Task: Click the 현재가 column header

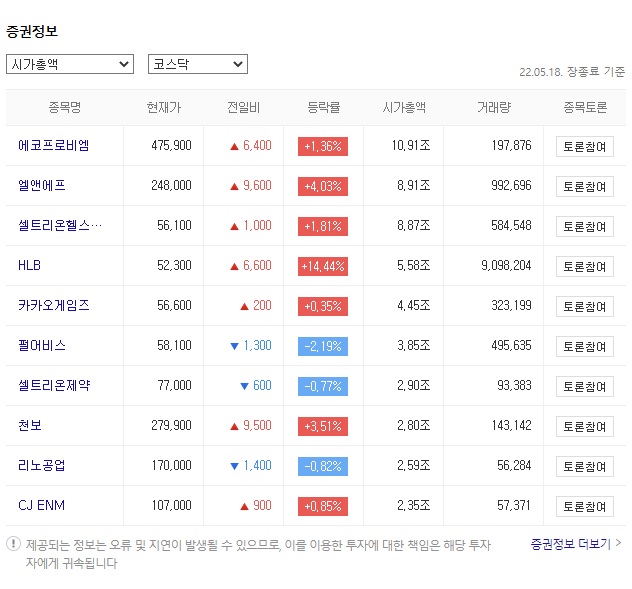Action: [x=164, y=107]
